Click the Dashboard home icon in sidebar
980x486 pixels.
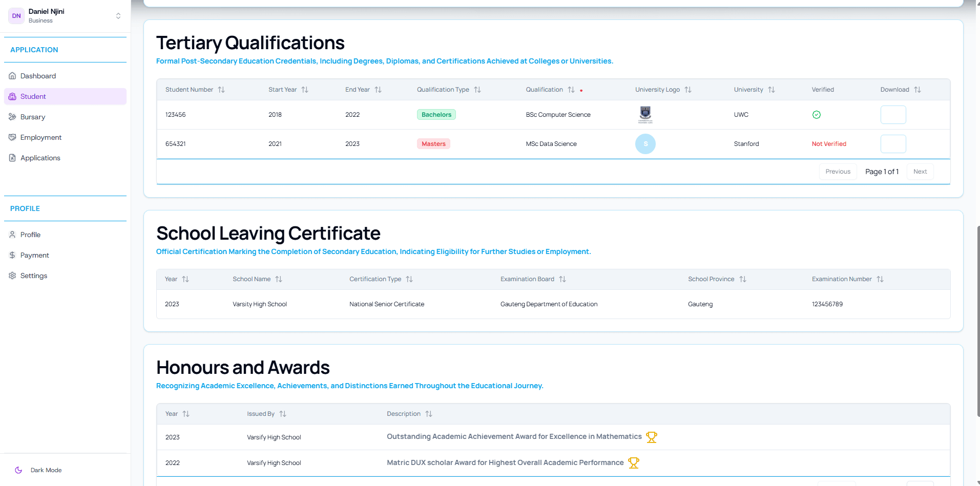(12, 76)
